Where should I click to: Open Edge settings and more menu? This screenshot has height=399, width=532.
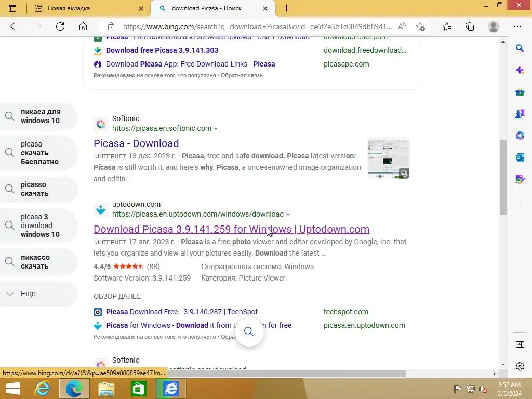(x=517, y=26)
